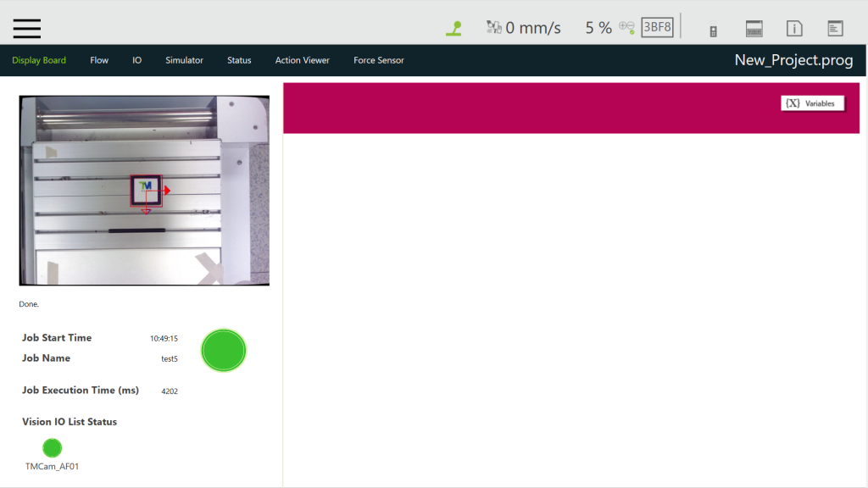The image size is (868, 488).
Task: Click the plus/minus speed adjustment icon
Action: tap(627, 27)
